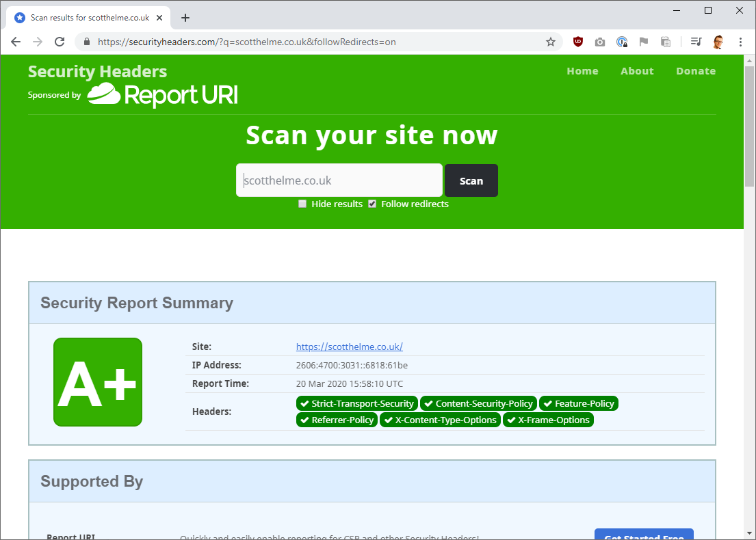Enable the Hide results checkbox
Viewport: 756px width, 540px height.
[302, 204]
